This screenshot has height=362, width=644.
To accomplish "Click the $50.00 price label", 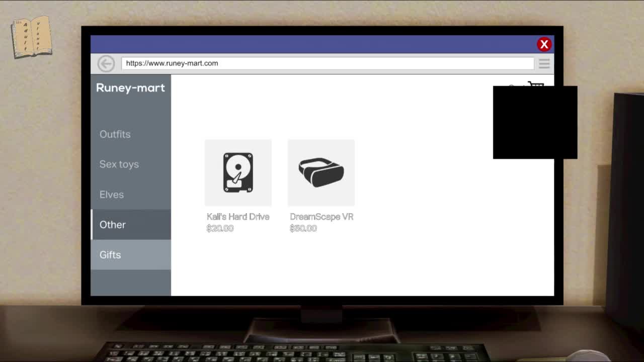I will tap(303, 228).
